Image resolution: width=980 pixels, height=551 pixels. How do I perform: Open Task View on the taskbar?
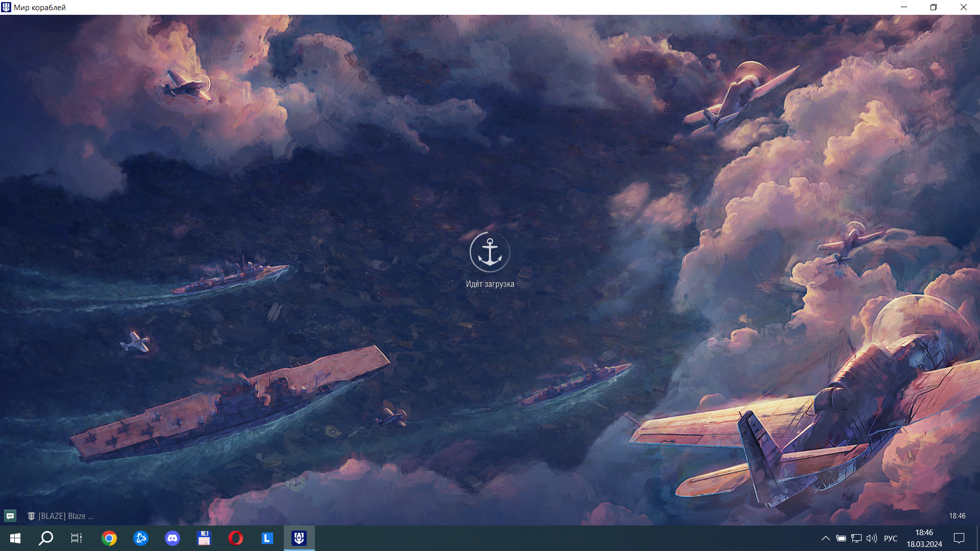click(77, 538)
